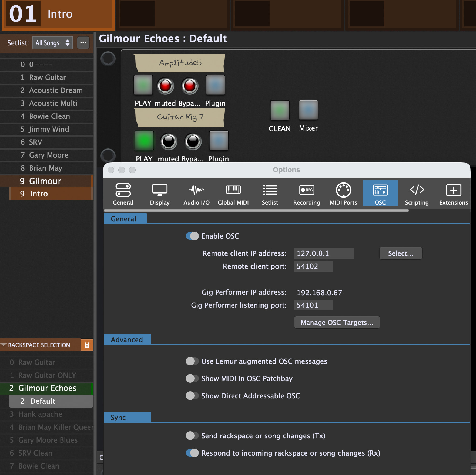Switch to the Setlist options tab

tap(270, 194)
